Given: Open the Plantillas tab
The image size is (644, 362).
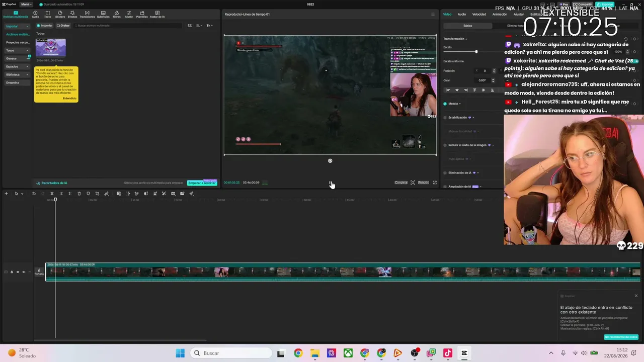Looking at the screenshot, I should point(142,15).
